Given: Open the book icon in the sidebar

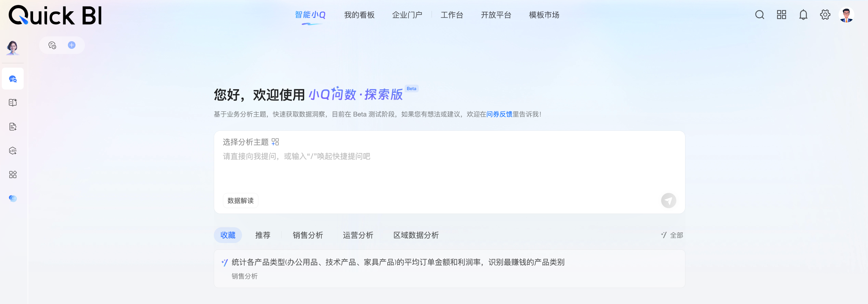Looking at the screenshot, I should click(13, 103).
